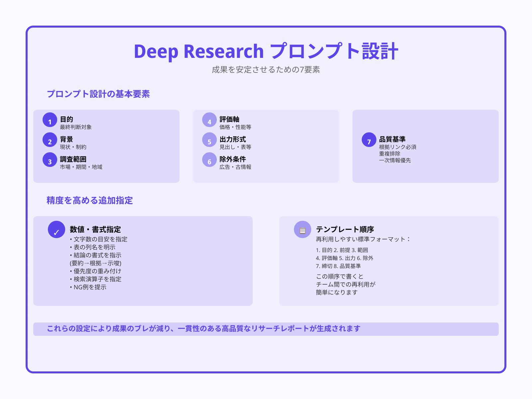Screen dimensions: 532x399
Task: Click the bullet item 文字数の目安を指定
Action: 98,239
